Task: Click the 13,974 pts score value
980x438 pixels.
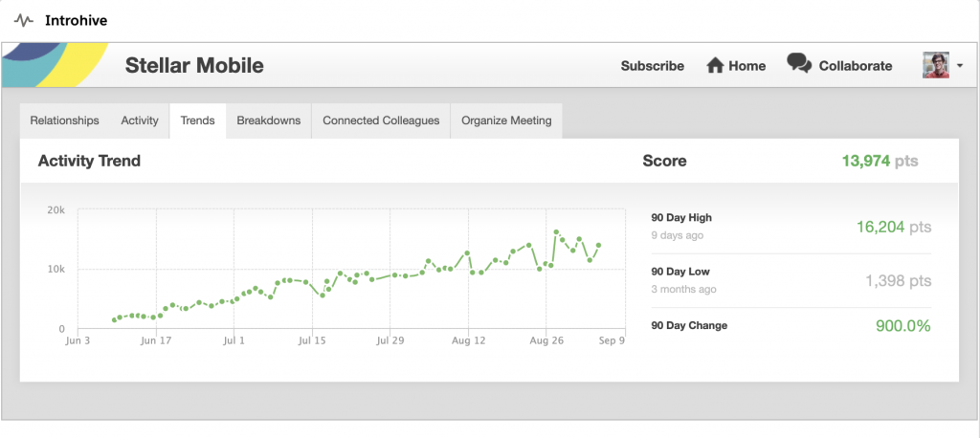Action: tap(880, 161)
